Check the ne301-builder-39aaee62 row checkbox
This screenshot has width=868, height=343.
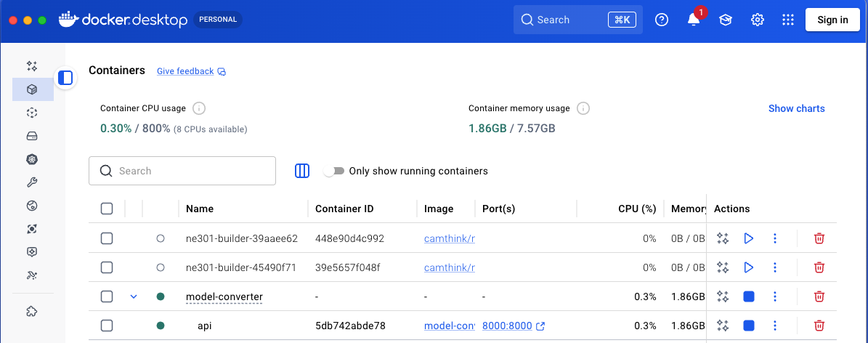coord(107,238)
